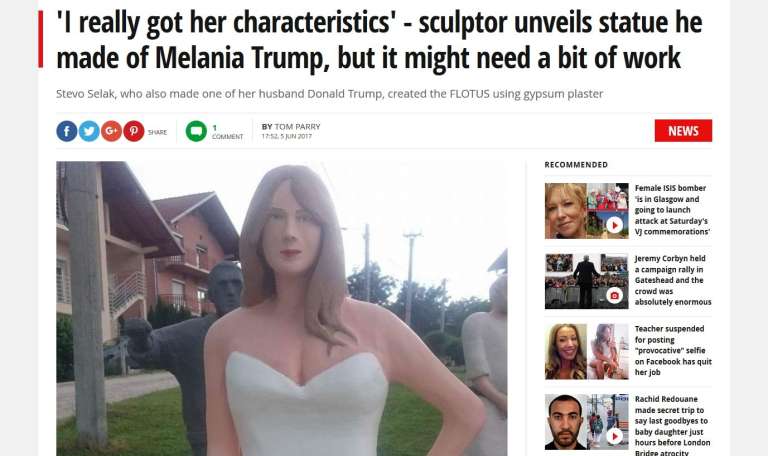Click the teacher selfie article thumbnail
Viewport: 768px width, 456px height.
[586, 351]
